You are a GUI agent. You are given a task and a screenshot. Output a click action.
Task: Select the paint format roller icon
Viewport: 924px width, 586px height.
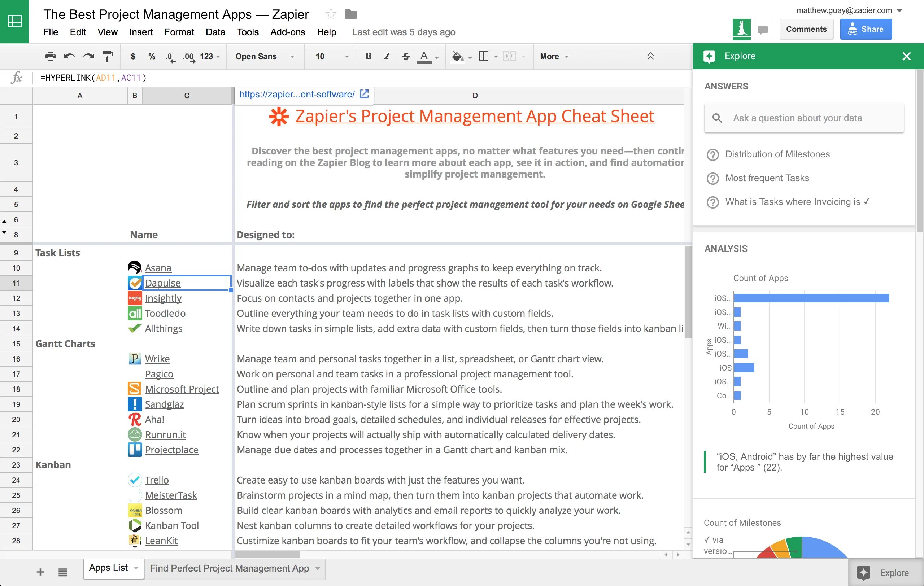(x=108, y=56)
